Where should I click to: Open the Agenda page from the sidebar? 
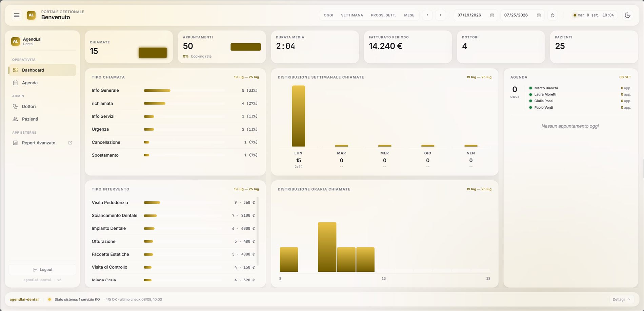click(x=42, y=83)
